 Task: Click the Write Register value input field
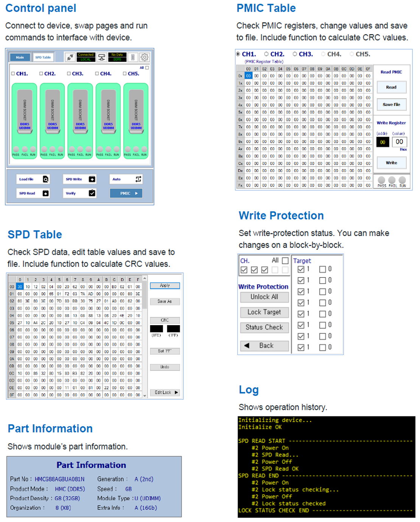[x=399, y=142]
